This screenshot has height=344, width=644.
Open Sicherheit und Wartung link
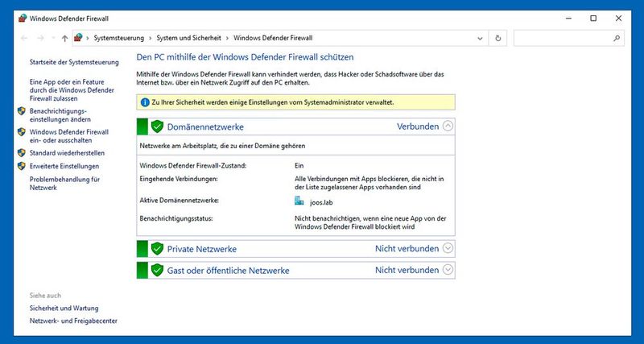click(x=64, y=308)
